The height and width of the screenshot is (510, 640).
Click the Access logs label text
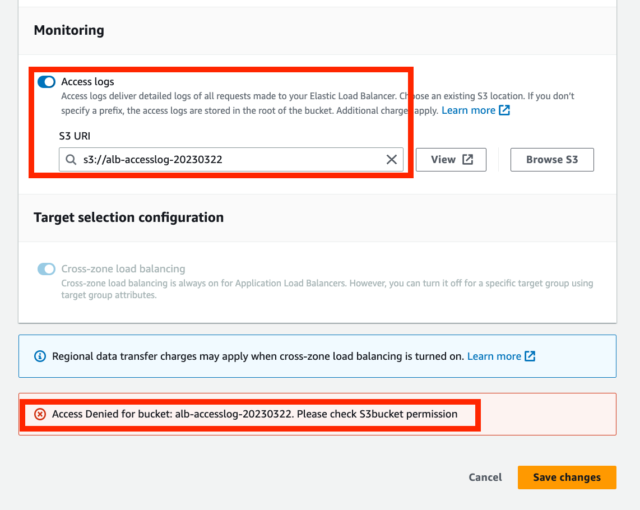pos(88,82)
